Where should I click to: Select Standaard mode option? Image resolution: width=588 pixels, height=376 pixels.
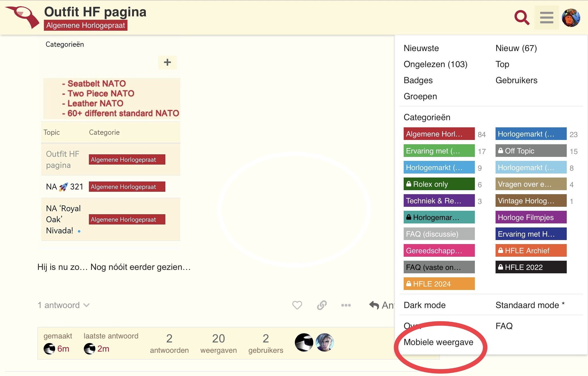coord(530,305)
